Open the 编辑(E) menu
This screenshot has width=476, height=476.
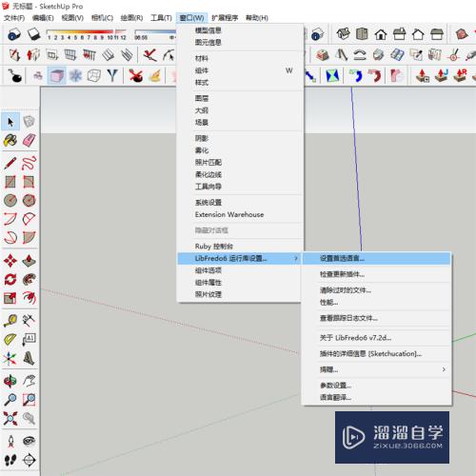coord(43,18)
